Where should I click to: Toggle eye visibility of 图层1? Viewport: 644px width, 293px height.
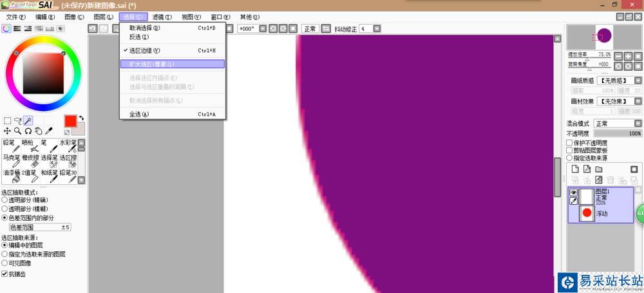pyautogui.click(x=573, y=193)
